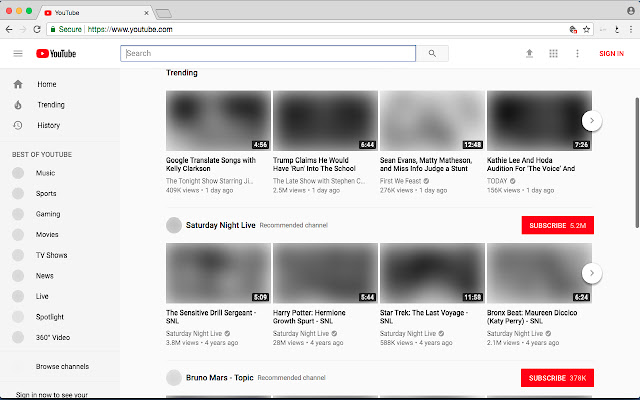Open the Saturday Night Live channel title

click(x=220, y=225)
